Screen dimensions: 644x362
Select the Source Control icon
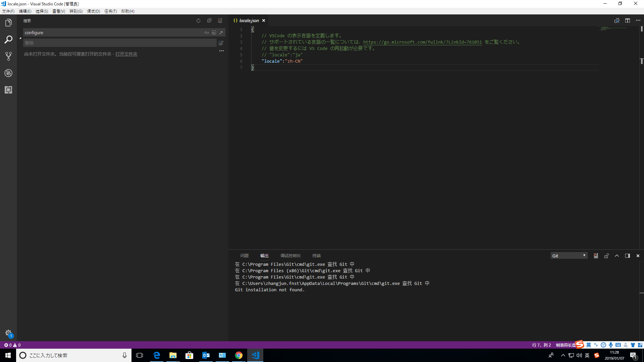pyautogui.click(x=8, y=56)
